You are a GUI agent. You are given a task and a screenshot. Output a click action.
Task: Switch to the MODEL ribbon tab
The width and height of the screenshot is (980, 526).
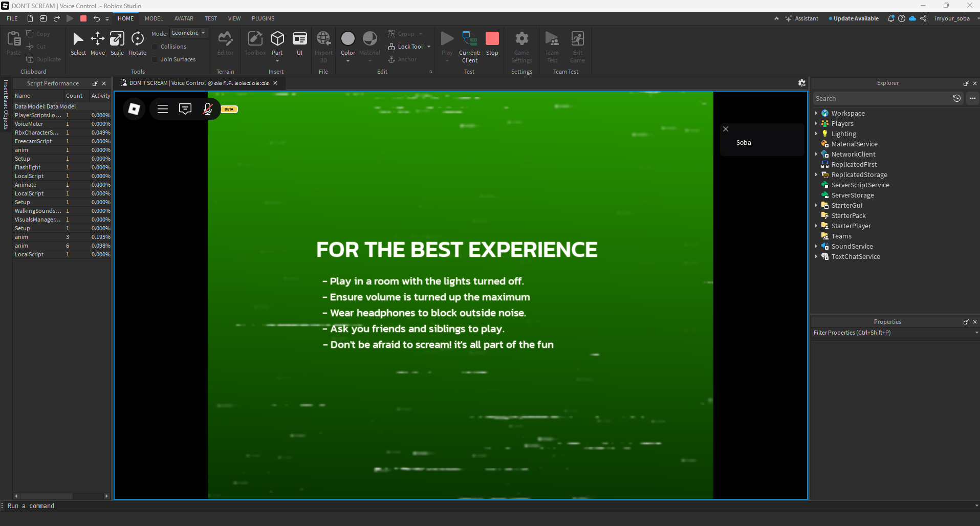(x=154, y=18)
